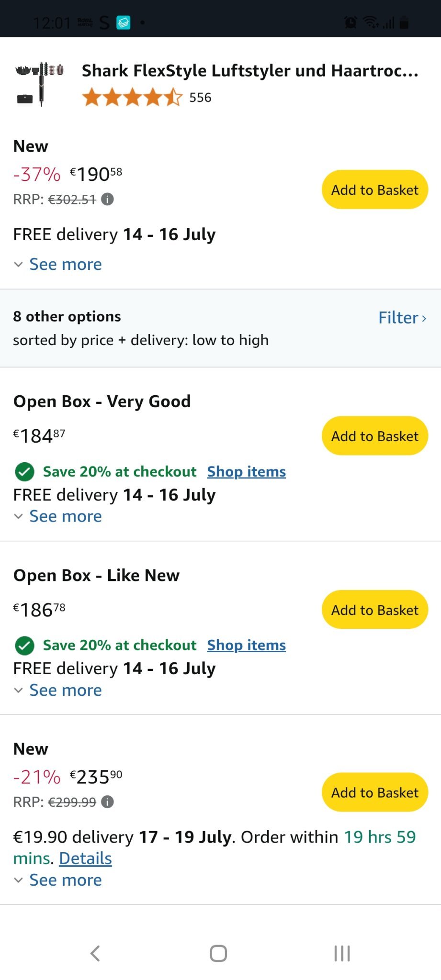Tap the Shark FlexStyle product thumbnail
441x980 pixels.
(40, 84)
